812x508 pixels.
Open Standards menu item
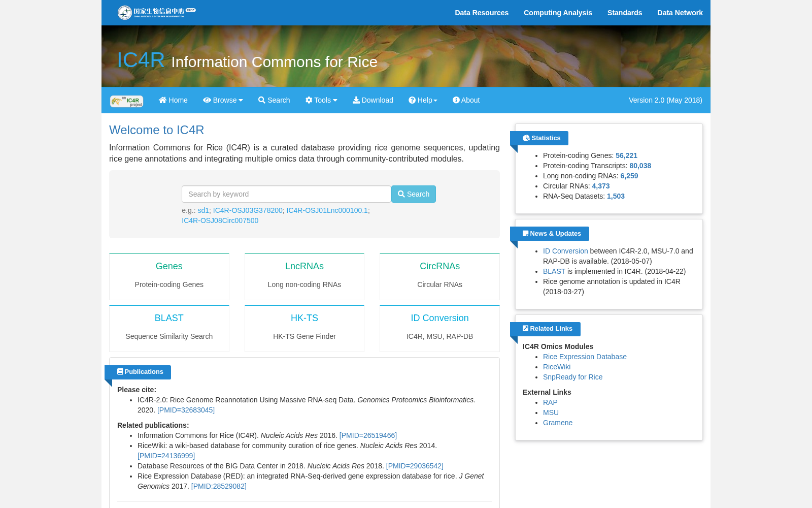[x=625, y=13]
